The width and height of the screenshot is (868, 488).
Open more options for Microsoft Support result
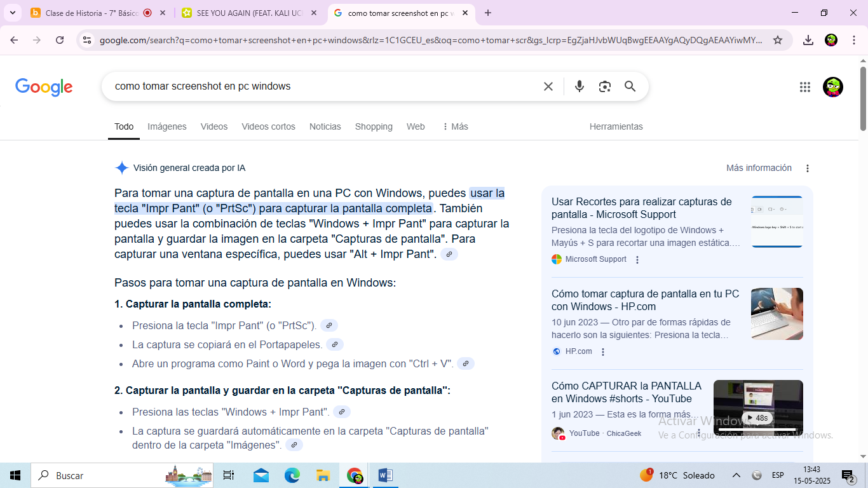[x=637, y=259]
